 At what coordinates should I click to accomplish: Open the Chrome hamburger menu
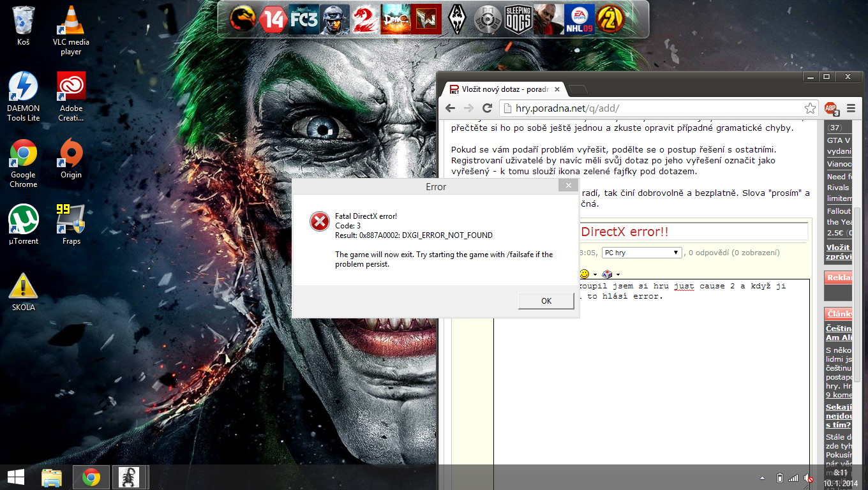(x=851, y=108)
